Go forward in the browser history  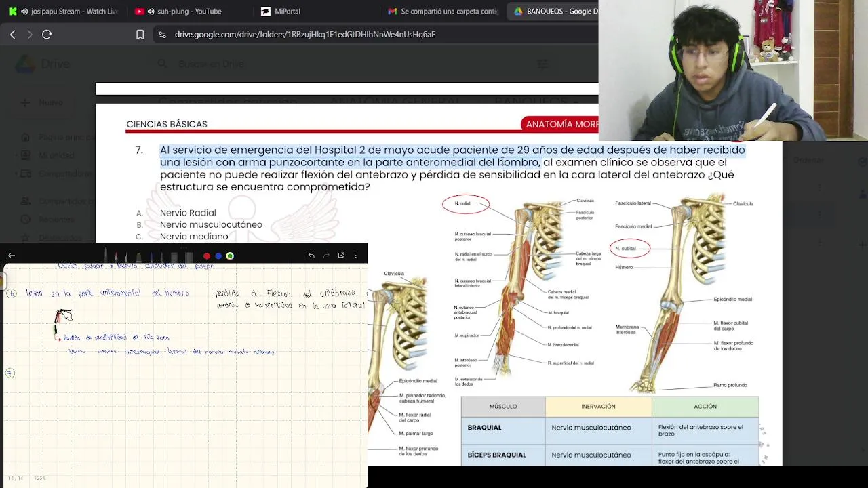[x=29, y=34]
